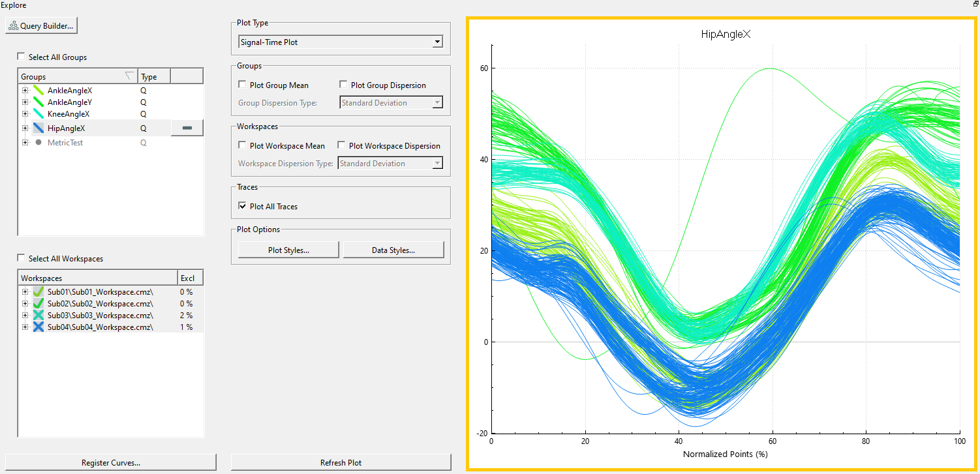Click the 2 % exclusion value for Sub03
Image resolution: width=980 pixels, height=474 pixels.
coord(187,315)
